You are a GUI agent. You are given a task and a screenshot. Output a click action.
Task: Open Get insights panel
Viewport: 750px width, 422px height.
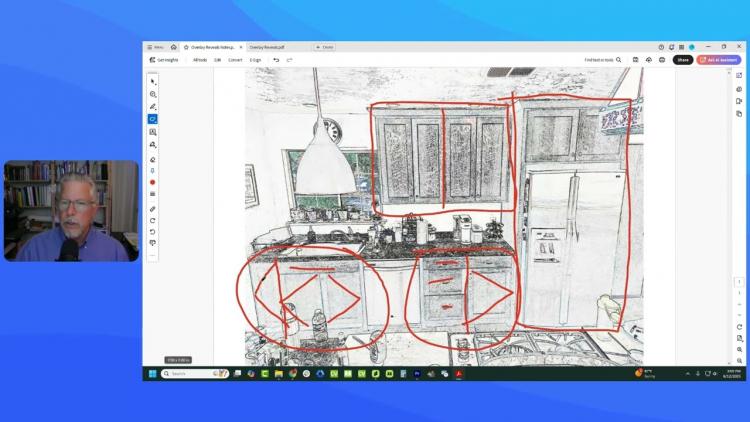164,60
